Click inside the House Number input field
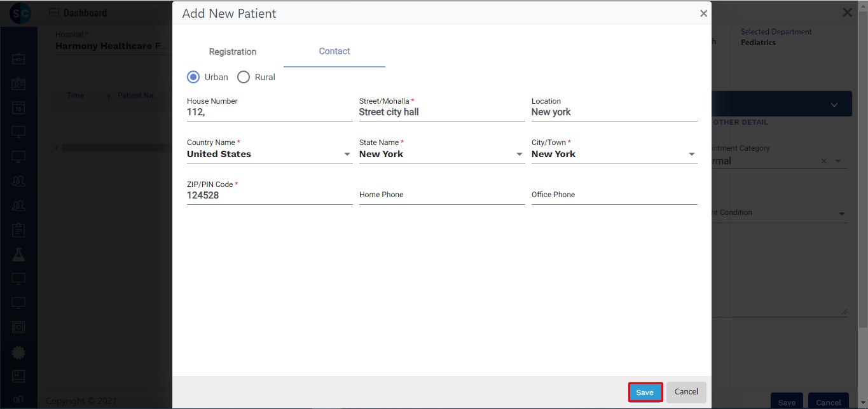Screen dimensions: 868x409 [x=267, y=111]
